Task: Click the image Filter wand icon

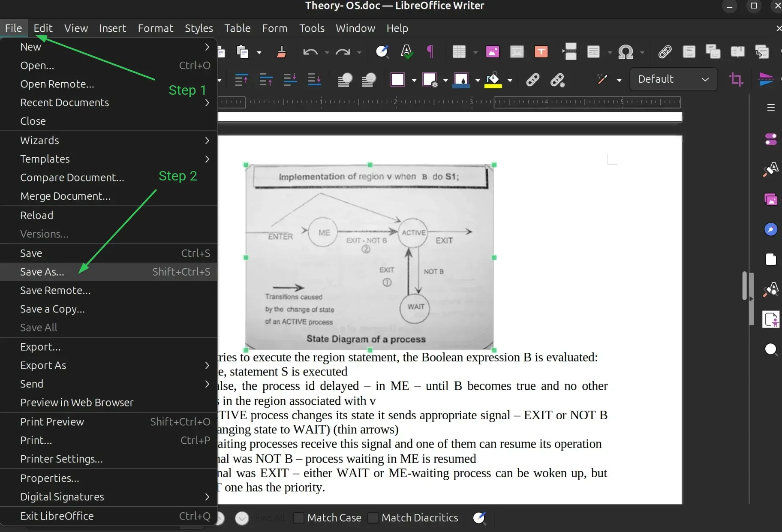Action: pyautogui.click(x=602, y=79)
